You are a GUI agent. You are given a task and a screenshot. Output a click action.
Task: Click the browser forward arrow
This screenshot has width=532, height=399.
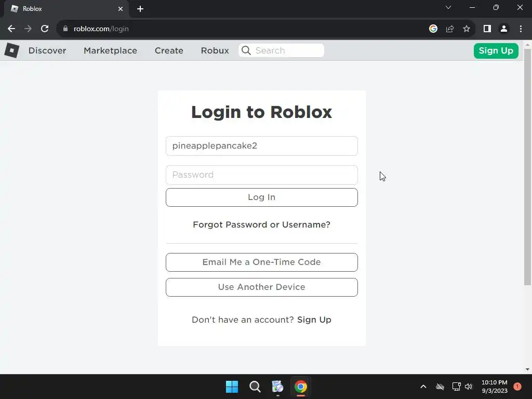[x=28, y=29]
